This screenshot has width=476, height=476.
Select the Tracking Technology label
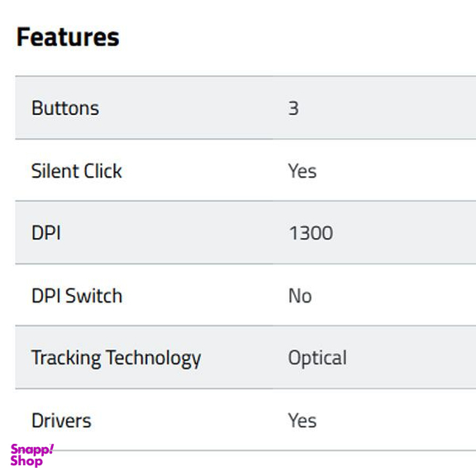[116, 358]
